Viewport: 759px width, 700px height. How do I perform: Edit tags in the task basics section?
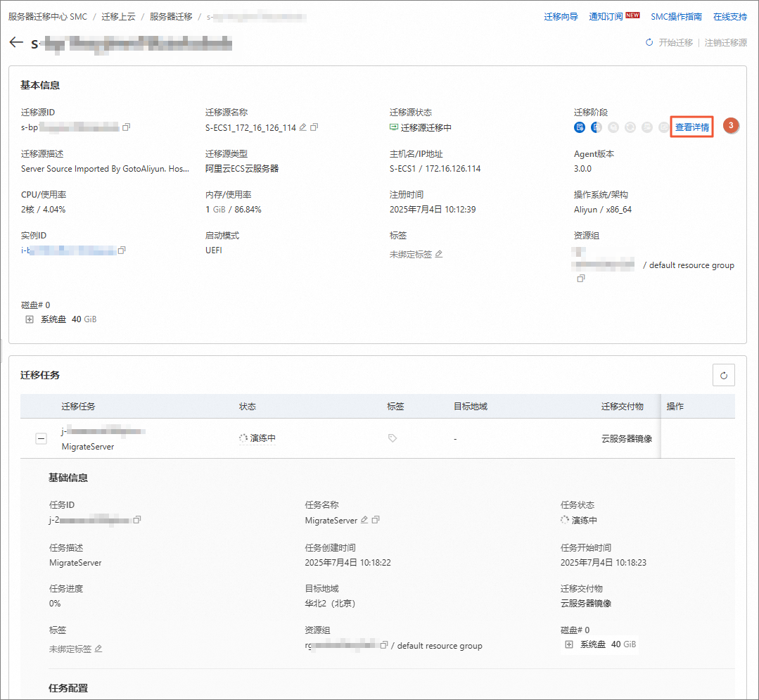(x=98, y=649)
